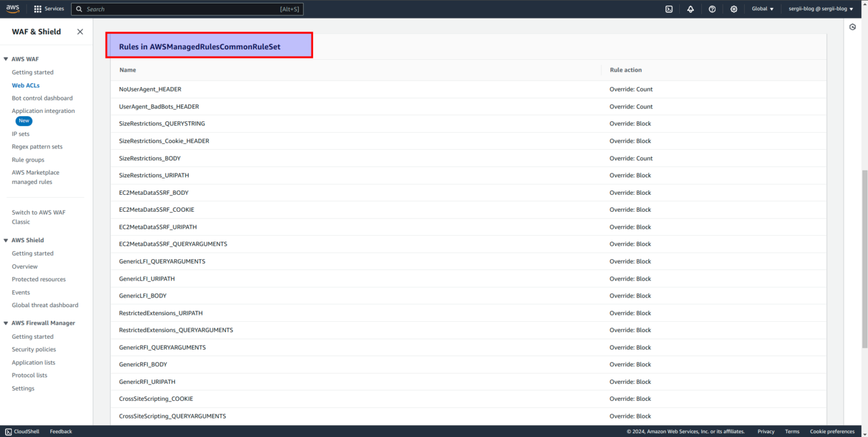
Task: Click Switch to AWS WAF Classic
Action: 38,217
